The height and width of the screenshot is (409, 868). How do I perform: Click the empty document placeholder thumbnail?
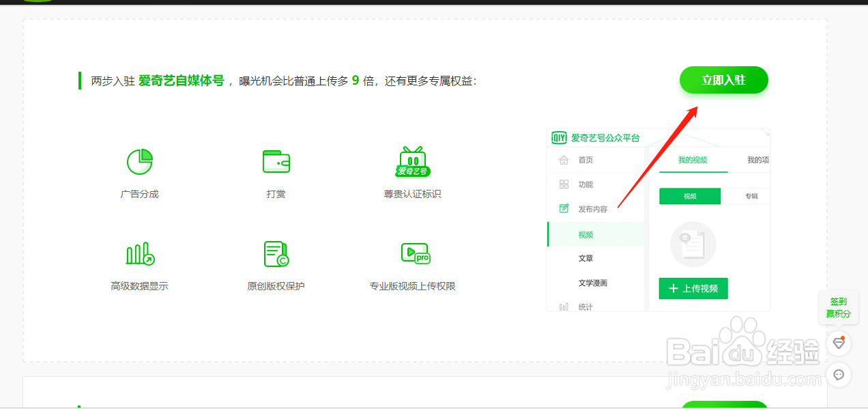pos(693,244)
